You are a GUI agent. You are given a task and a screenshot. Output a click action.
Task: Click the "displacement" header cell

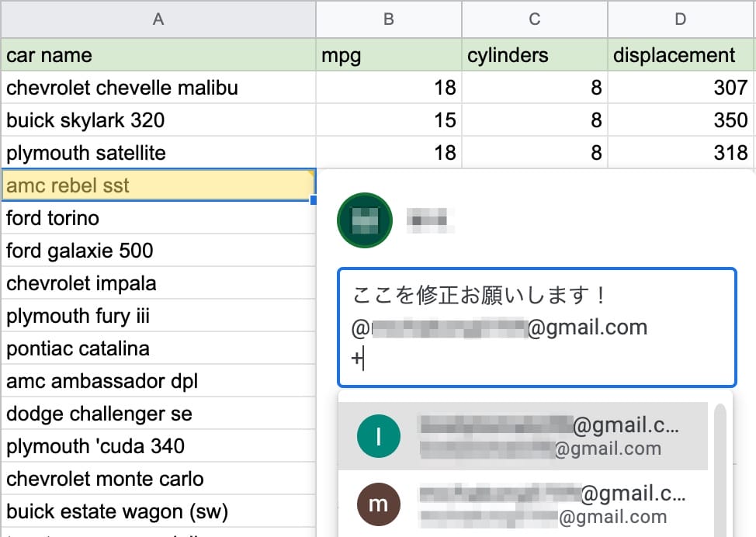680,55
